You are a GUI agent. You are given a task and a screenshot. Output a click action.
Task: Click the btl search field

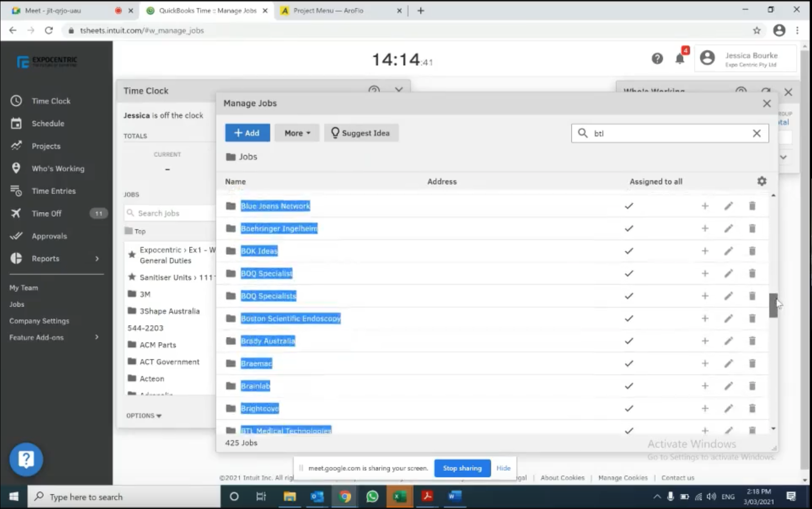click(x=670, y=133)
